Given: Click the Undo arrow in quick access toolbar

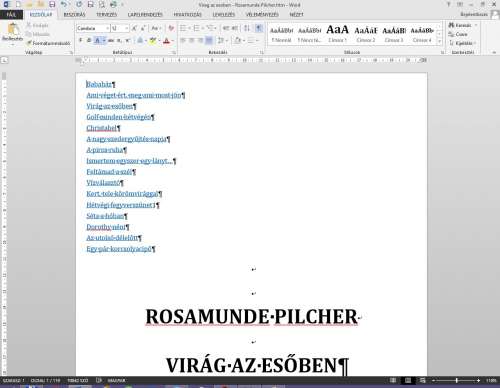Looking at the screenshot, I should click(64, 4).
